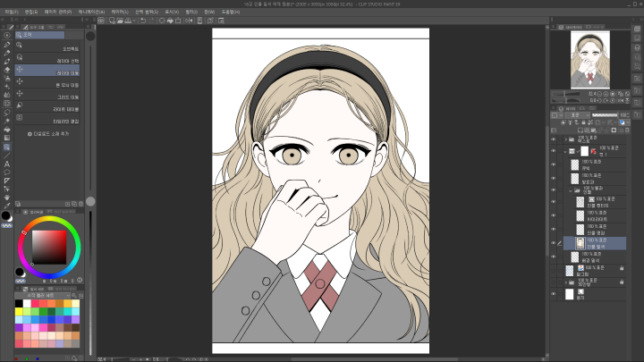This screenshot has width=644, height=362.
Task: Click the Fill command icon in top bar
Action: pos(170,21)
